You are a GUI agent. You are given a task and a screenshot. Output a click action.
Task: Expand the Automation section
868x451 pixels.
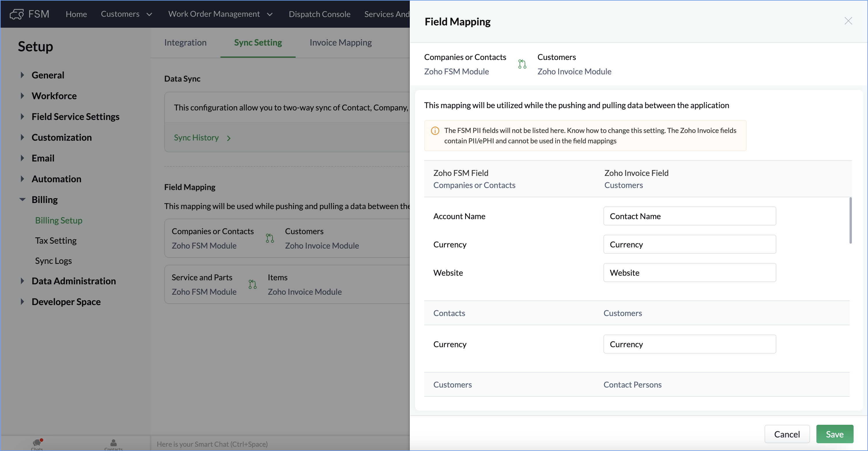click(x=22, y=179)
